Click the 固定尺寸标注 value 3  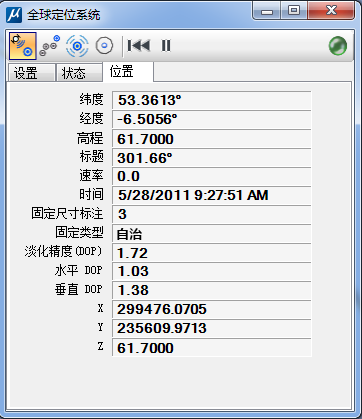[x=212, y=214]
